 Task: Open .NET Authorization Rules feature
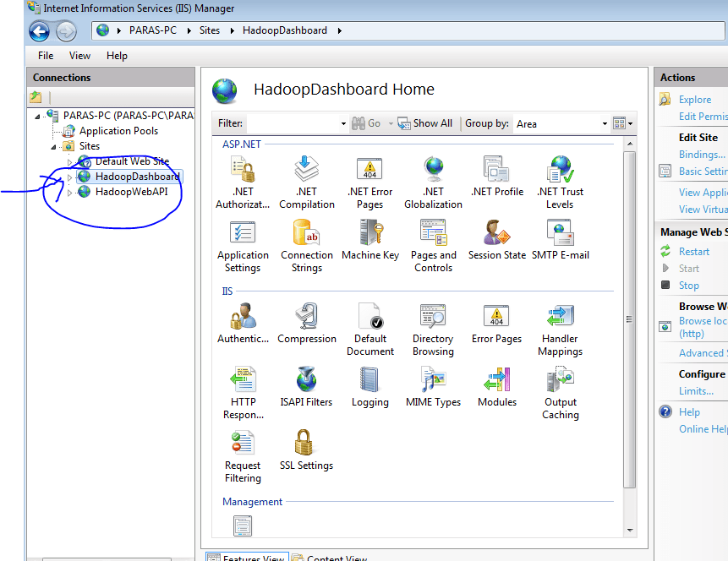243,182
